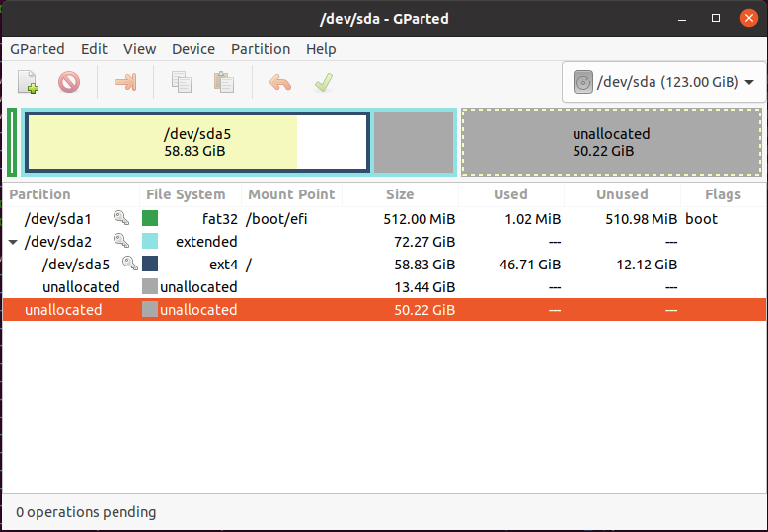Screen dimensions: 768x532
Task: Select 50.22 GiB unallocated block in graphic
Action: pos(612,142)
